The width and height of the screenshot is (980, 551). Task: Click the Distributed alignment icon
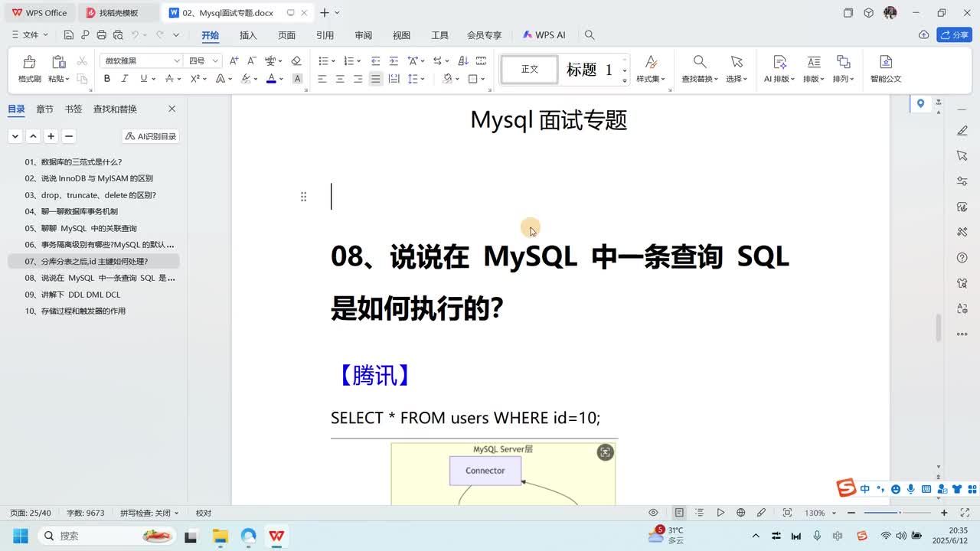tap(394, 79)
